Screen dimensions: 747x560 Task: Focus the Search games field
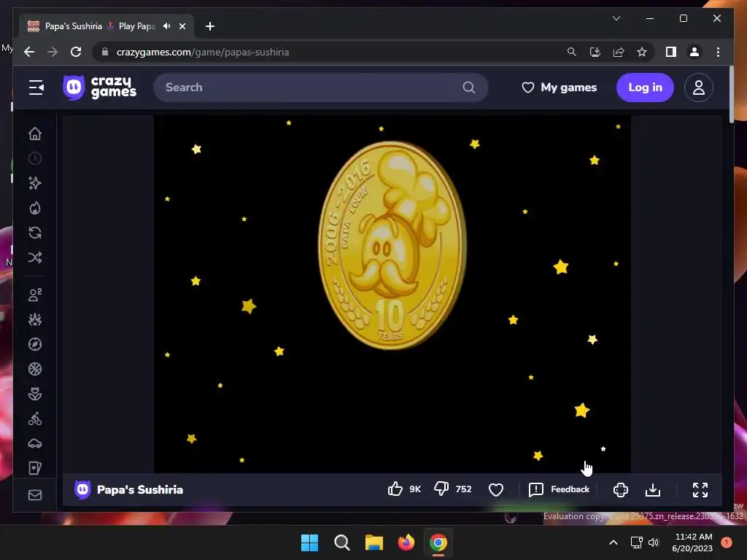320,87
